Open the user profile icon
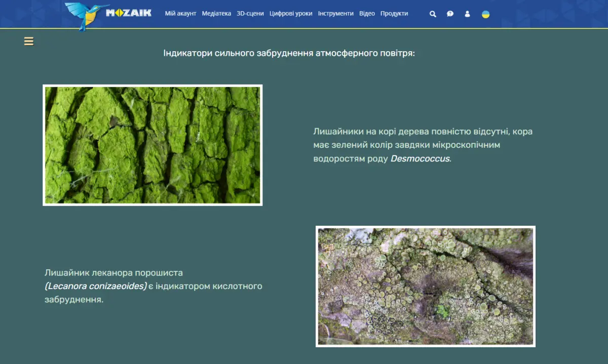This screenshot has width=608, height=364. pyautogui.click(x=467, y=14)
